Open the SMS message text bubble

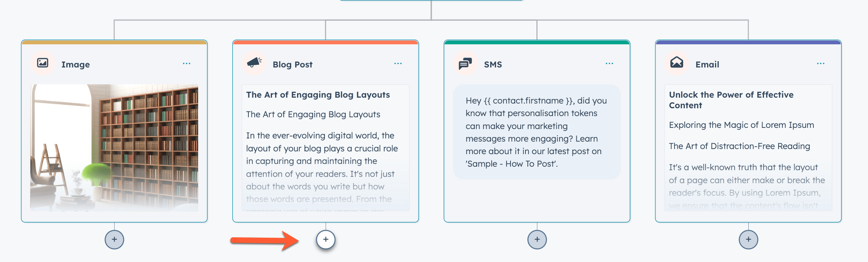pos(537,132)
